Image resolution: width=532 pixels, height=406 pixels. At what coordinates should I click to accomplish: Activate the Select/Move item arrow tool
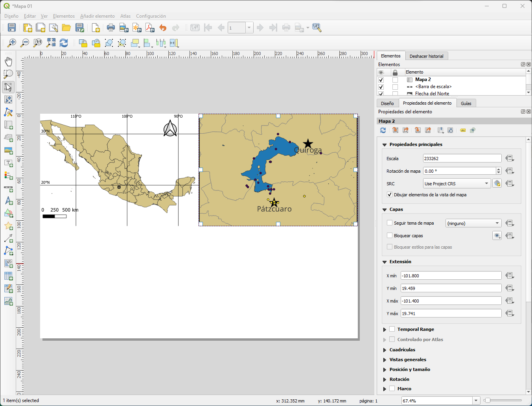(8, 87)
